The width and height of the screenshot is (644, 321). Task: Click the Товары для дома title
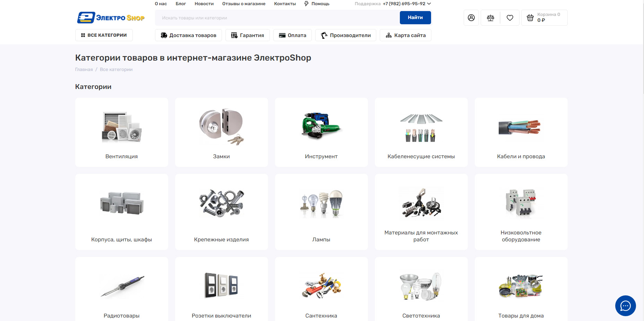[x=521, y=316]
